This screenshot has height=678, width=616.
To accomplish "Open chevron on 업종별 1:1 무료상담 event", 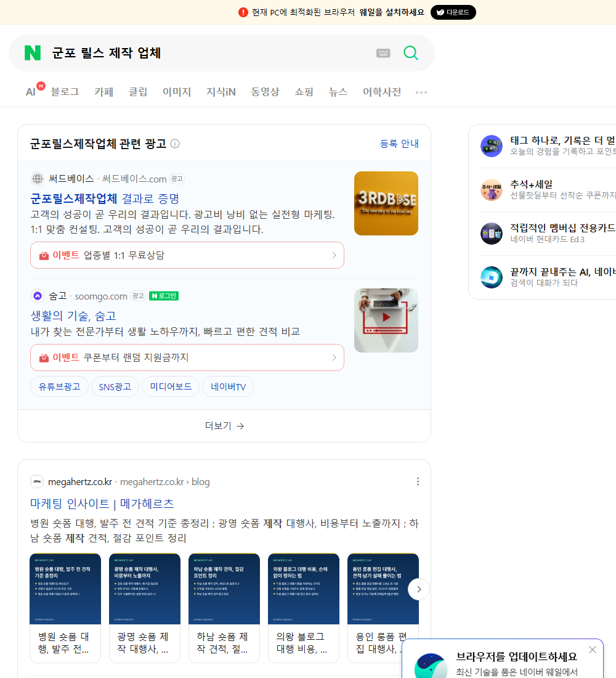I will click(x=334, y=255).
